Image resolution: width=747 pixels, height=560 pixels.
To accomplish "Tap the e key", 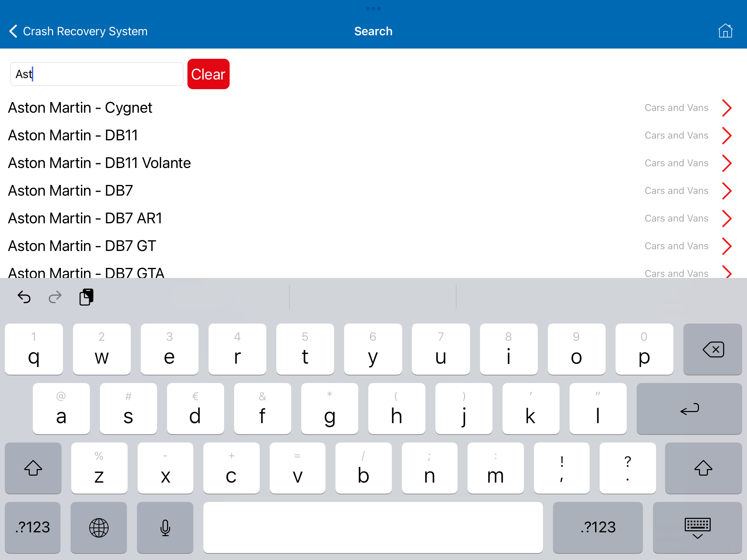I will tap(169, 349).
